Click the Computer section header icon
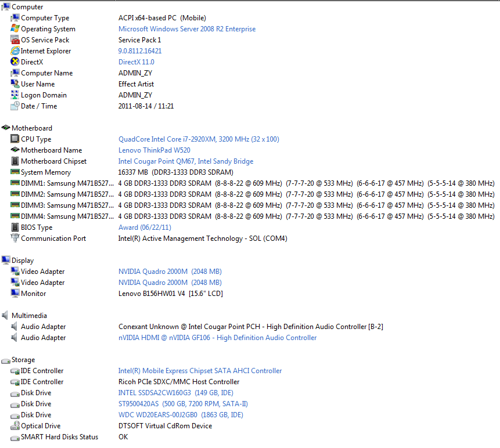The height and width of the screenshot is (448, 500). (6, 6)
